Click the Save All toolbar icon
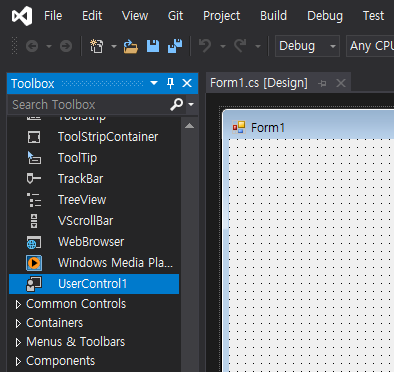 click(x=175, y=46)
